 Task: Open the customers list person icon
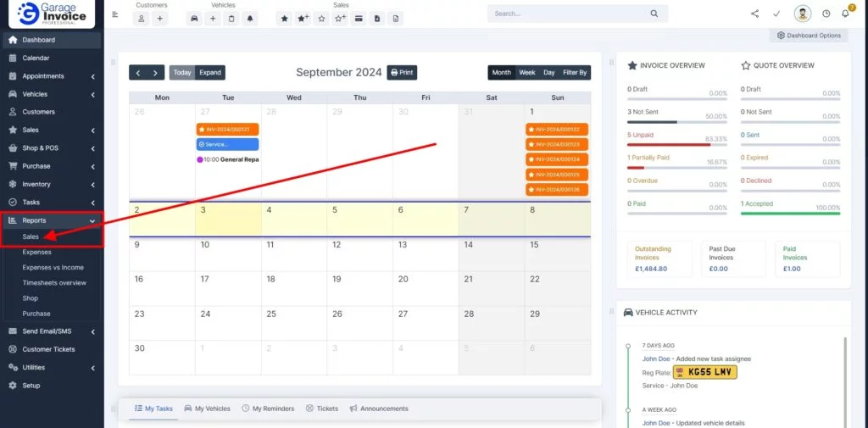(142, 19)
